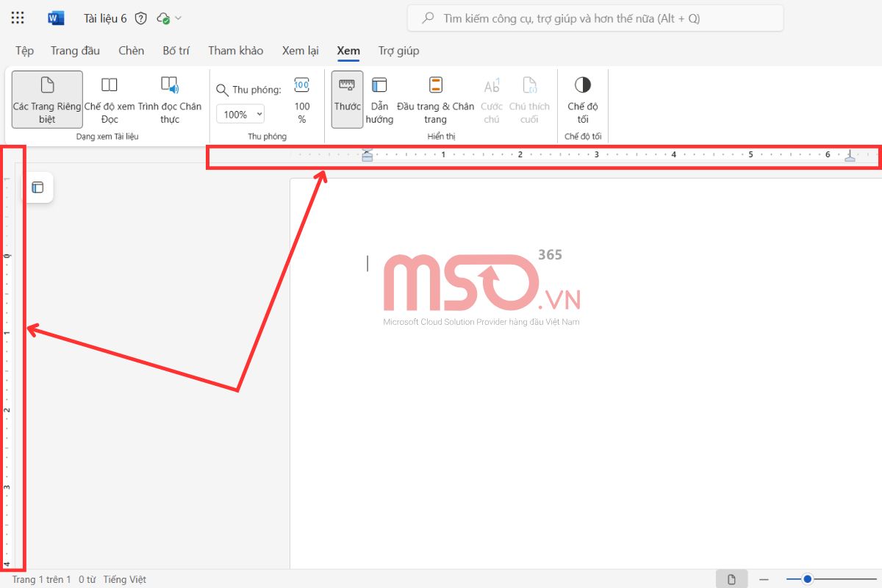Image resolution: width=882 pixels, height=588 pixels.
Task: Toggle the Dẫn hướng navigation pane
Action: pyautogui.click(x=379, y=99)
